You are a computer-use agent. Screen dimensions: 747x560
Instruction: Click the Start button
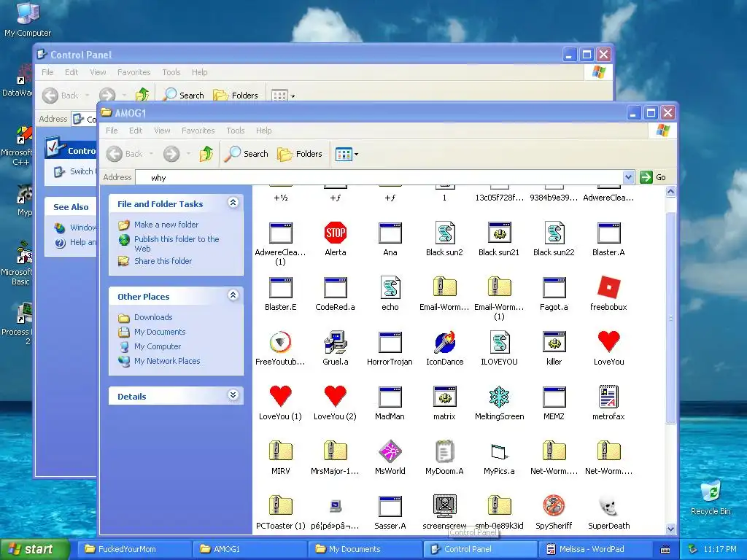(x=34, y=549)
